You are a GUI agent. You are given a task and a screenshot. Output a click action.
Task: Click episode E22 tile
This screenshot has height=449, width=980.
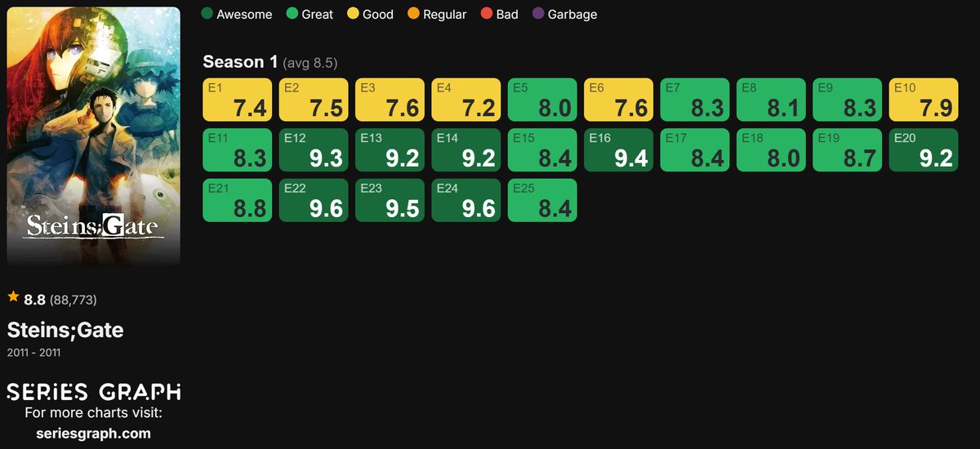tap(314, 200)
